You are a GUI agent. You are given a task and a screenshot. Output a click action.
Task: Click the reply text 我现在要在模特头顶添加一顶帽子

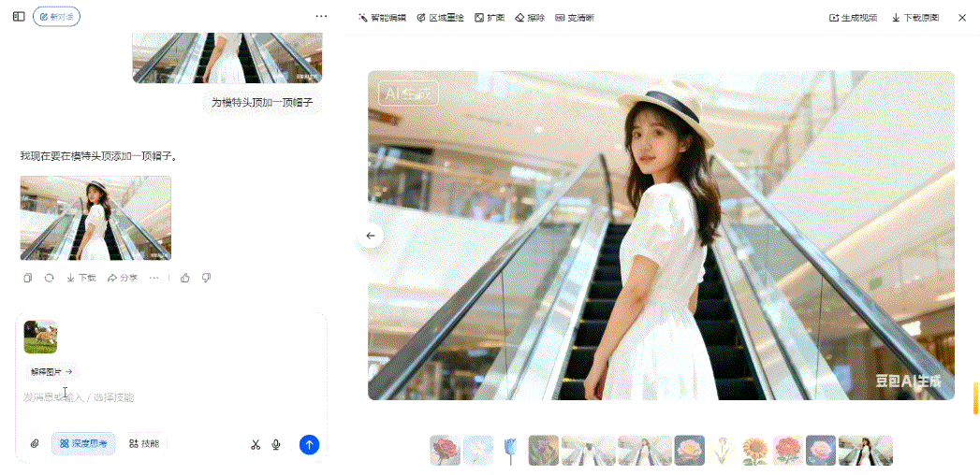pos(99,155)
